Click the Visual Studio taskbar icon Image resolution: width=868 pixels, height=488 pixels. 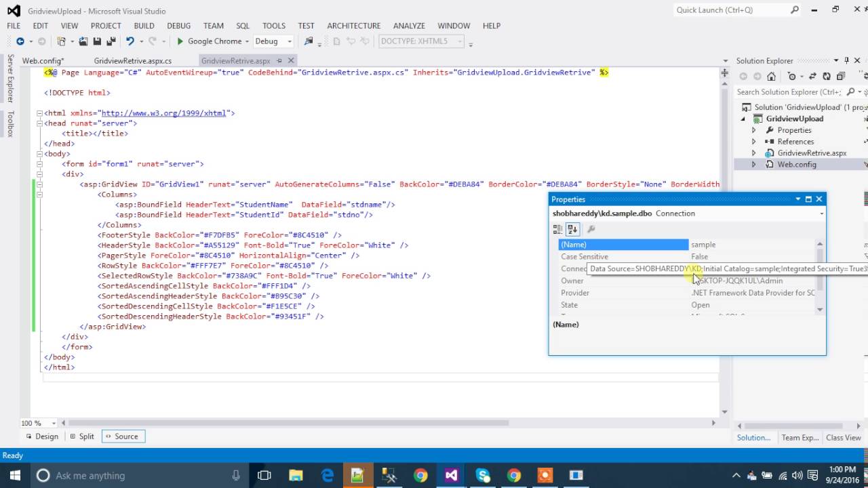coord(452,475)
